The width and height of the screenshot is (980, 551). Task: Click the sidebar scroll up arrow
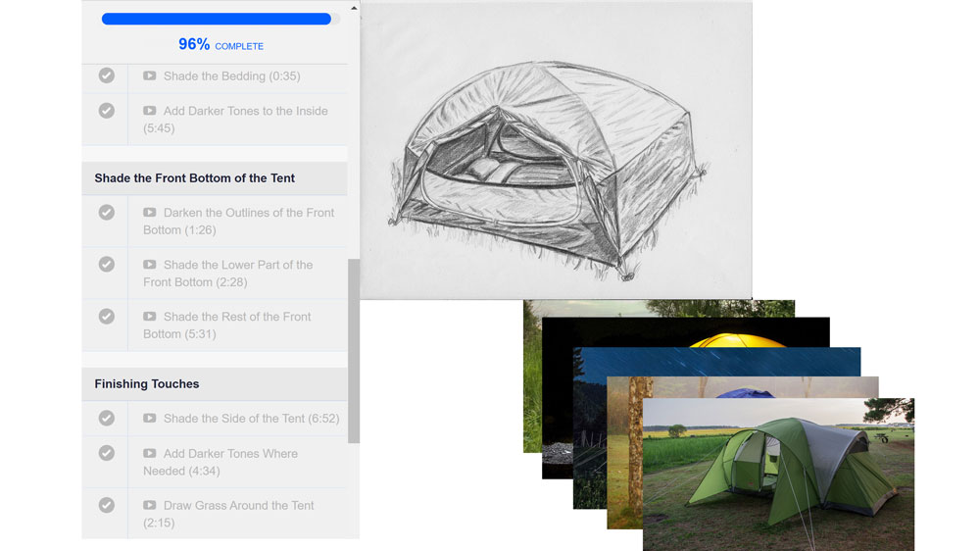(354, 8)
